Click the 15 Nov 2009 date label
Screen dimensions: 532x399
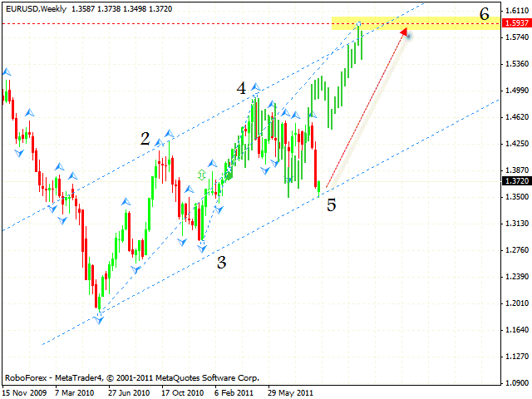23,391
